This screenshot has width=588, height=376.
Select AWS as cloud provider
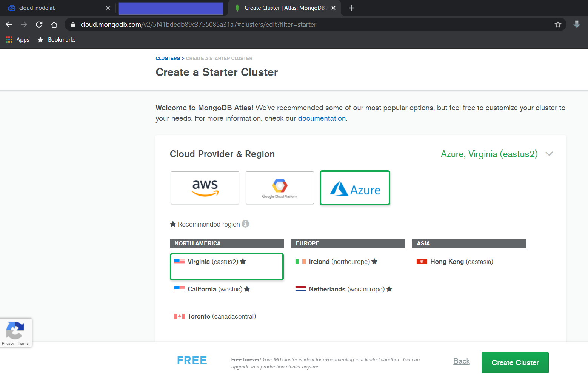[x=205, y=188]
